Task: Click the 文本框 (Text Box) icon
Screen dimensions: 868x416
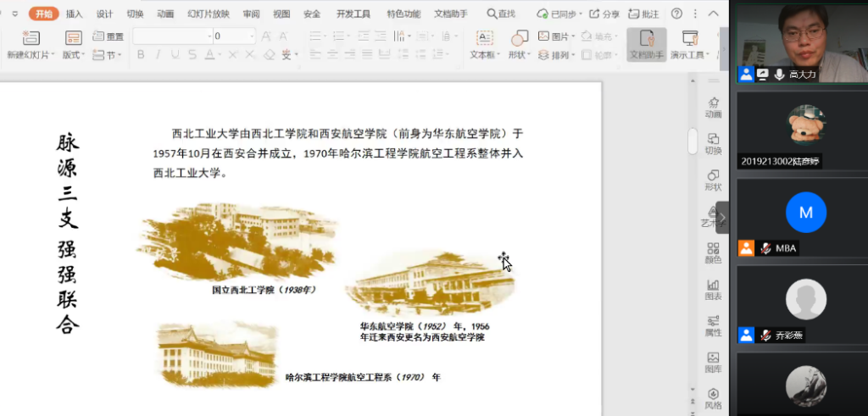Action: click(x=484, y=38)
